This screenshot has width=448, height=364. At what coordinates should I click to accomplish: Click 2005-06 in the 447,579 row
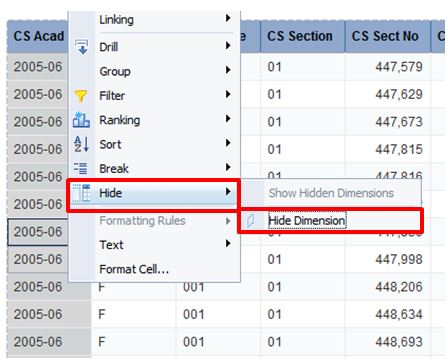pyautogui.click(x=38, y=67)
